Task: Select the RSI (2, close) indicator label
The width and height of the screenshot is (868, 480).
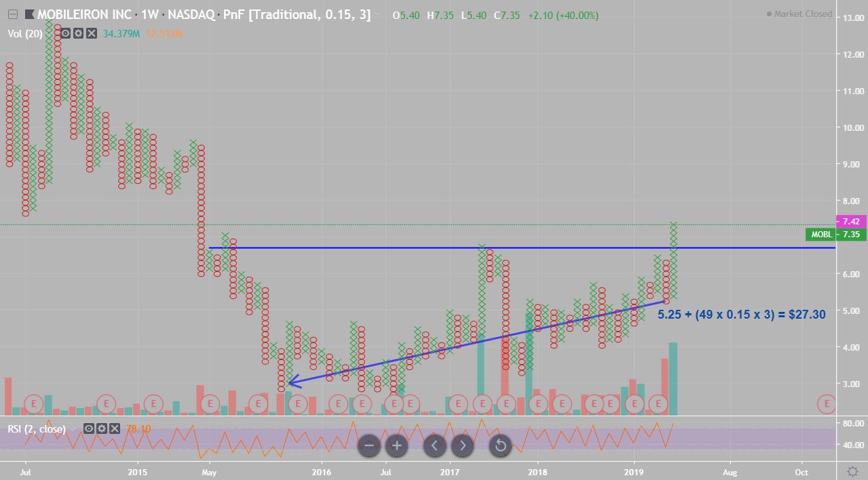Action: (37, 429)
